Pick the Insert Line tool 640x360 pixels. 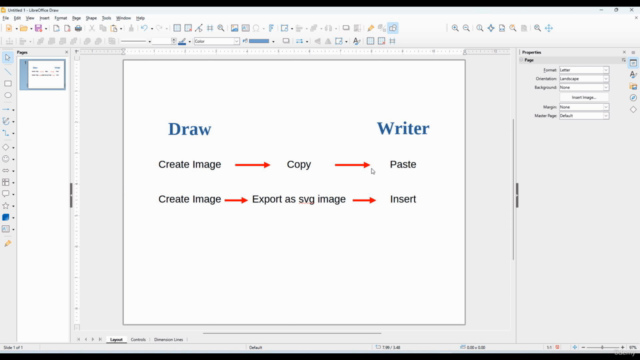[x=8, y=71]
